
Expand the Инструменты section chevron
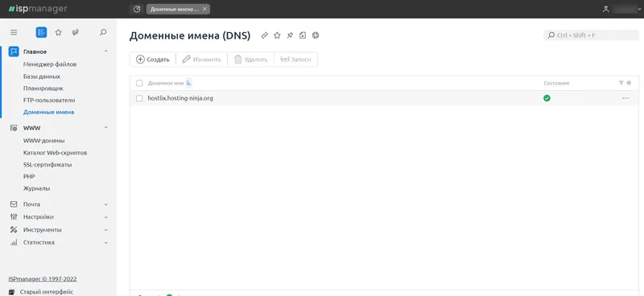106,230
